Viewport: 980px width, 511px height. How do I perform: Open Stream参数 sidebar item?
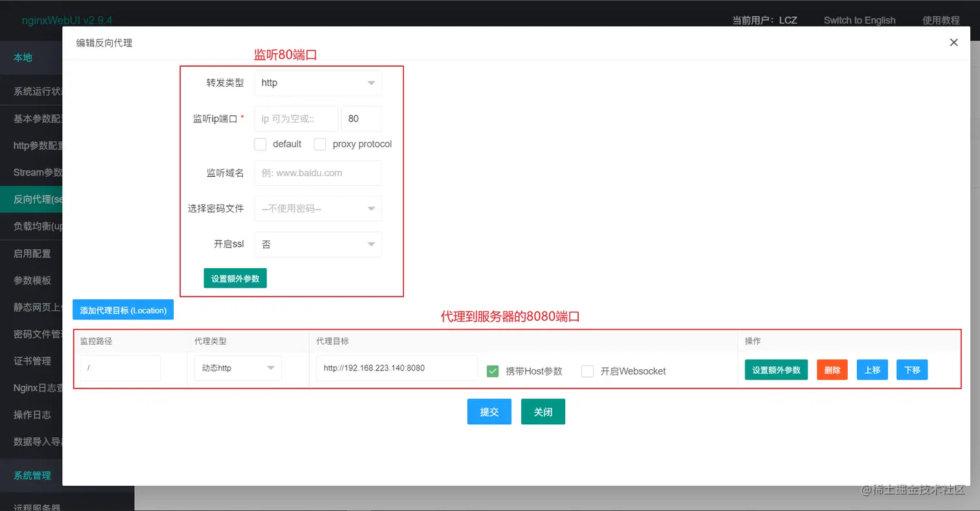coord(31,172)
